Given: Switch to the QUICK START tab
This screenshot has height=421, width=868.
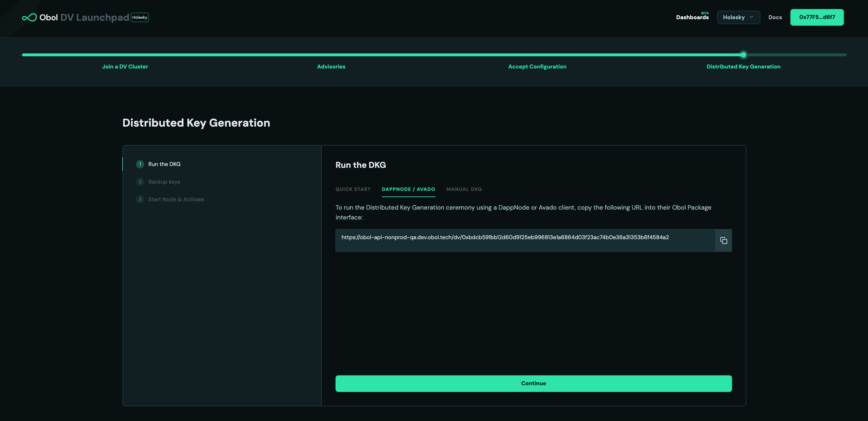Looking at the screenshot, I should [x=353, y=189].
